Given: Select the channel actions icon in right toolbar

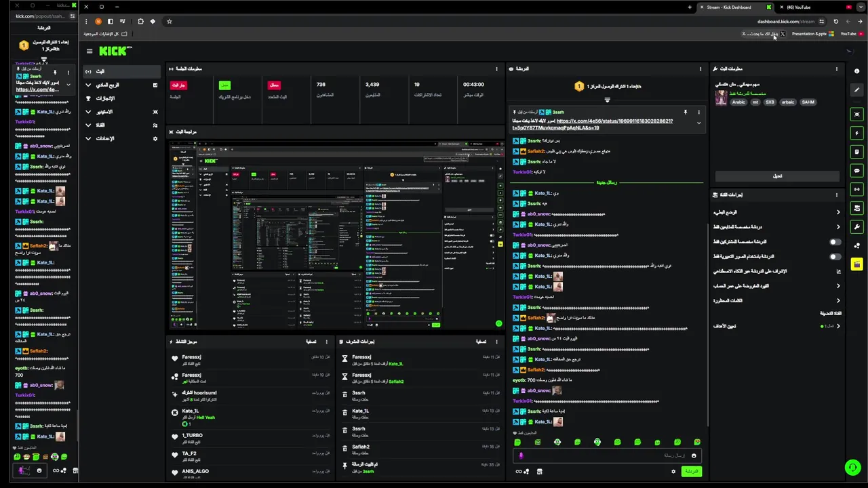Looking at the screenshot, I should tap(857, 208).
